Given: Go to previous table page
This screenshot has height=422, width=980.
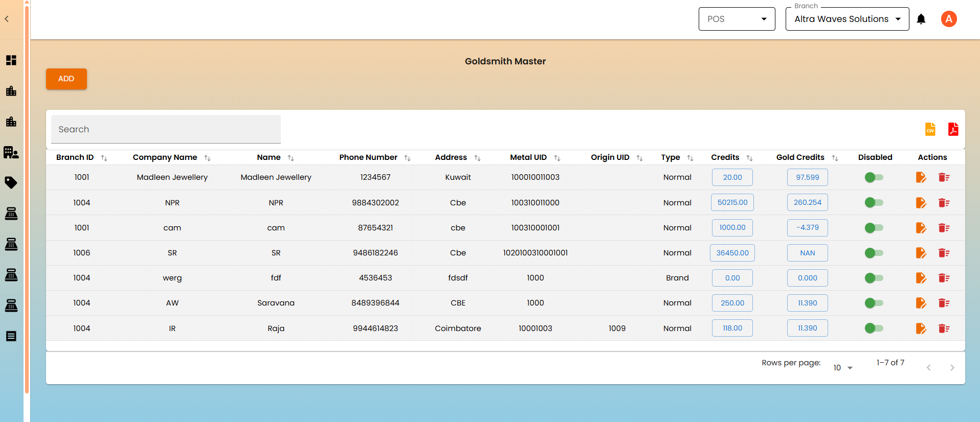Looking at the screenshot, I should (x=929, y=368).
